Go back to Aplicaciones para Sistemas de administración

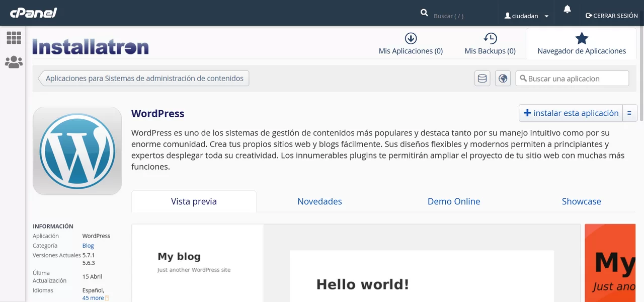coord(143,78)
